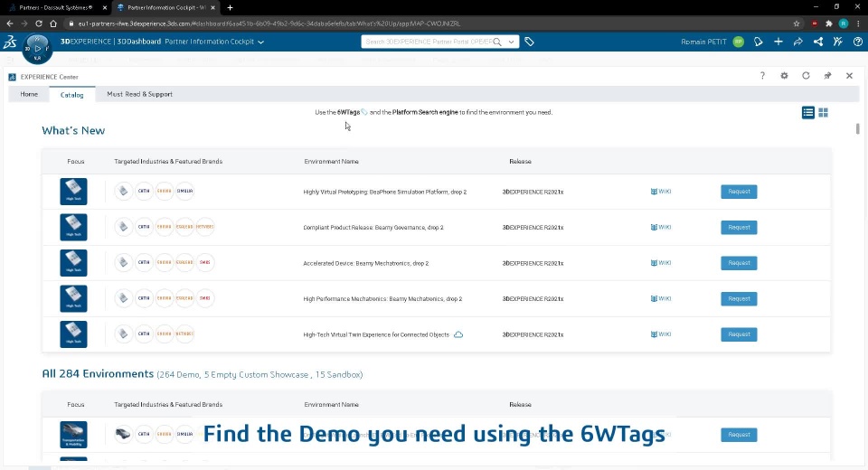
Task: Open the social network icon in the top bar
Action: [x=818, y=42]
